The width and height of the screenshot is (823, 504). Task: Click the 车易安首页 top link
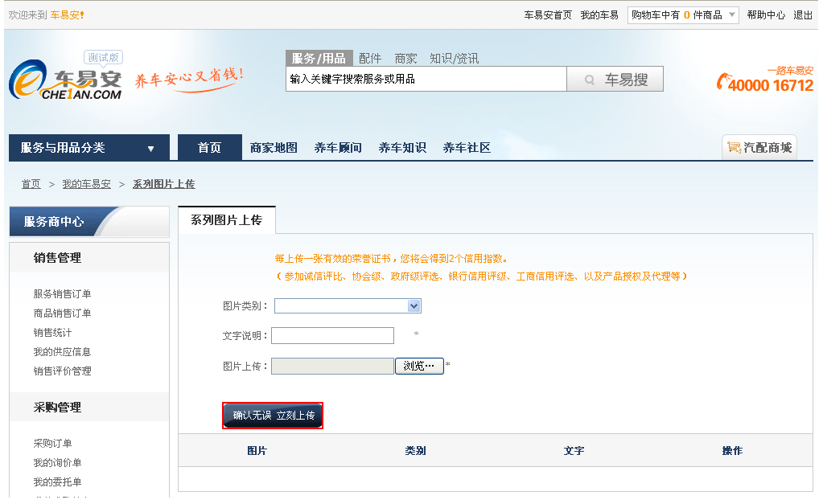[x=548, y=15]
